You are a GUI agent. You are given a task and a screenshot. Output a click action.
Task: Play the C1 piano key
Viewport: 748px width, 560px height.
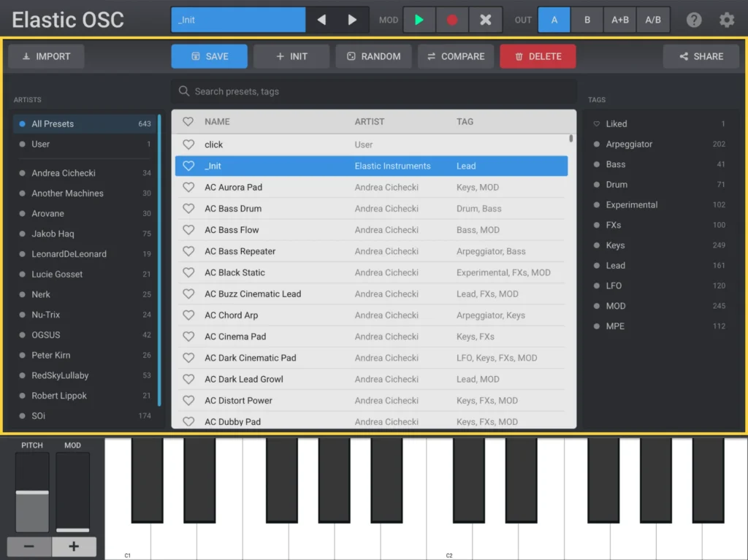click(127, 542)
